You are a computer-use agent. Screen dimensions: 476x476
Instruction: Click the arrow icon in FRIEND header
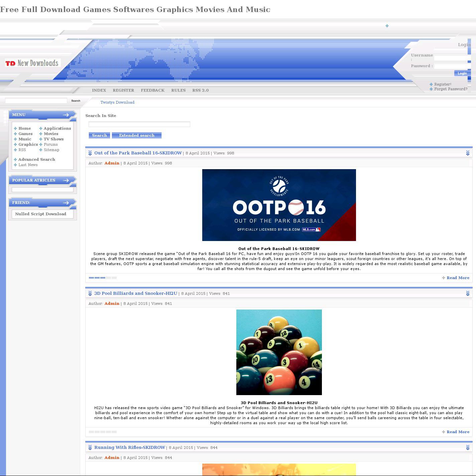click(66, 203)
